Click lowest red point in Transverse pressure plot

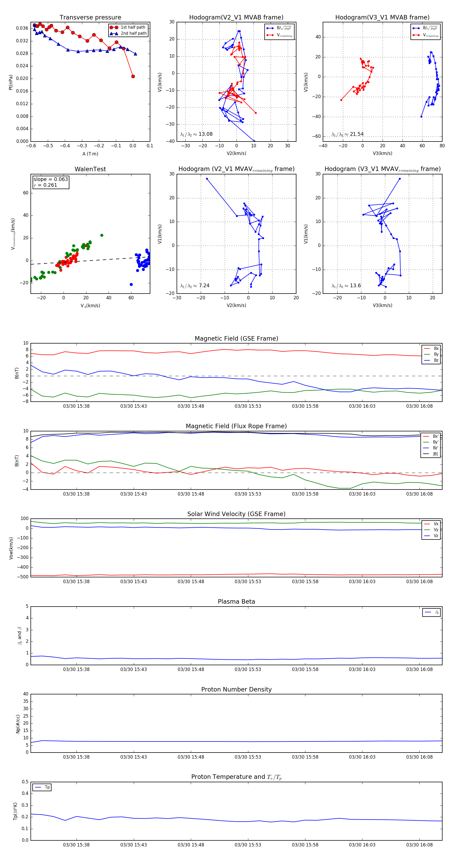point(133,77)
